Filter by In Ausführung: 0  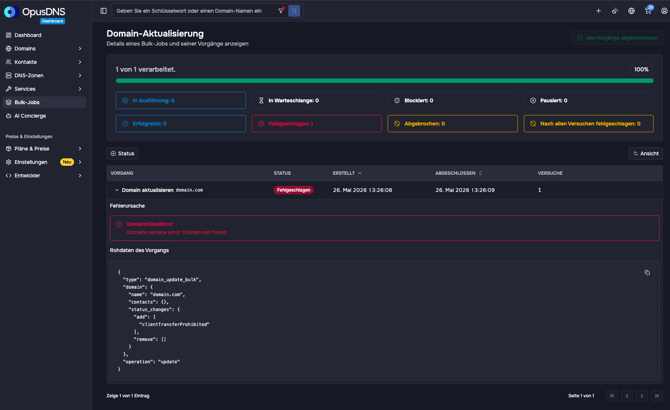click(x=181, y=100)
